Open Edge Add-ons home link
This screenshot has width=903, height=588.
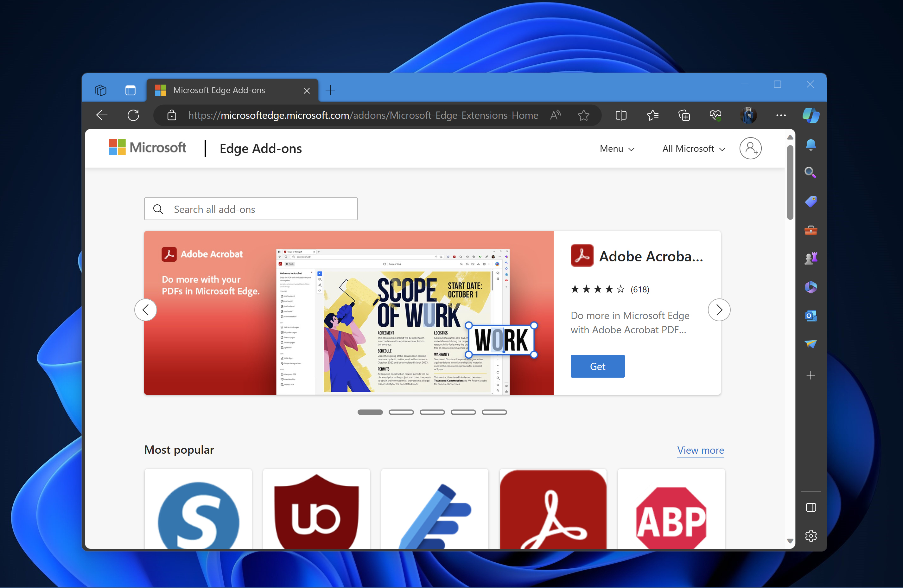point(261,148)
